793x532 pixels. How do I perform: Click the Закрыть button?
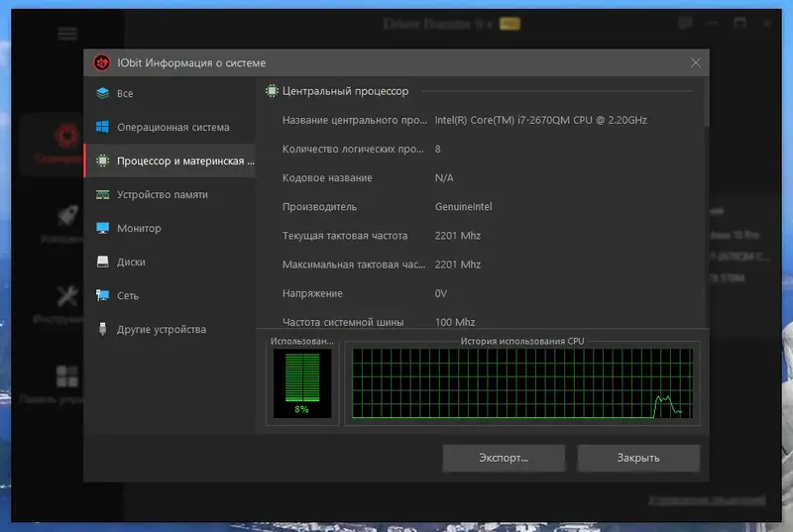click(638, 458)
